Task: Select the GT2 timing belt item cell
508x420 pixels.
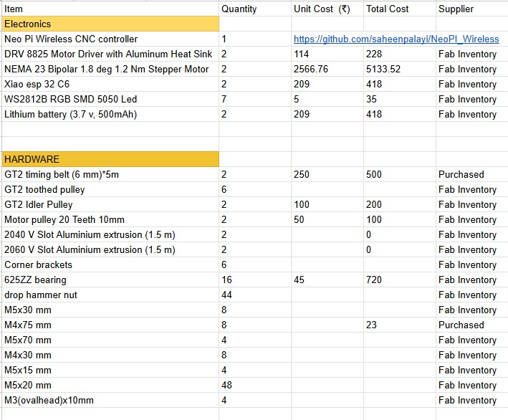Action: 110,174
